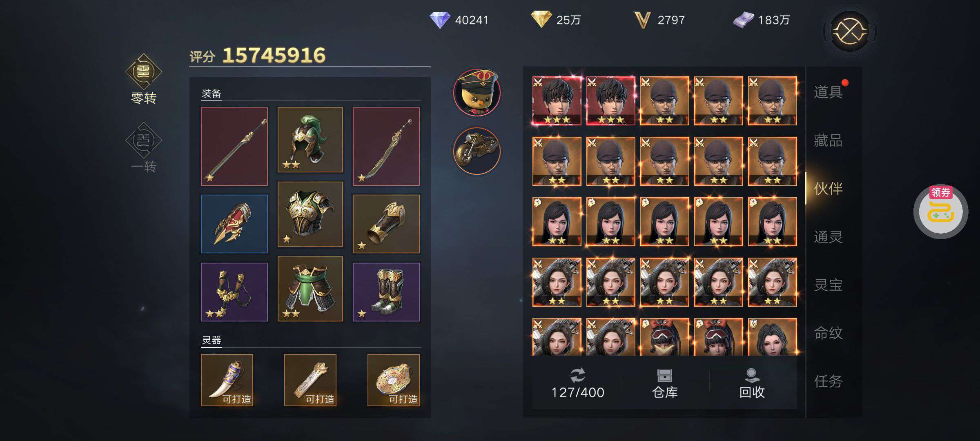Select the green plumed helmet equipment slot
The width and height of the screenshot is (980, 441).
[x=310, y=140]
